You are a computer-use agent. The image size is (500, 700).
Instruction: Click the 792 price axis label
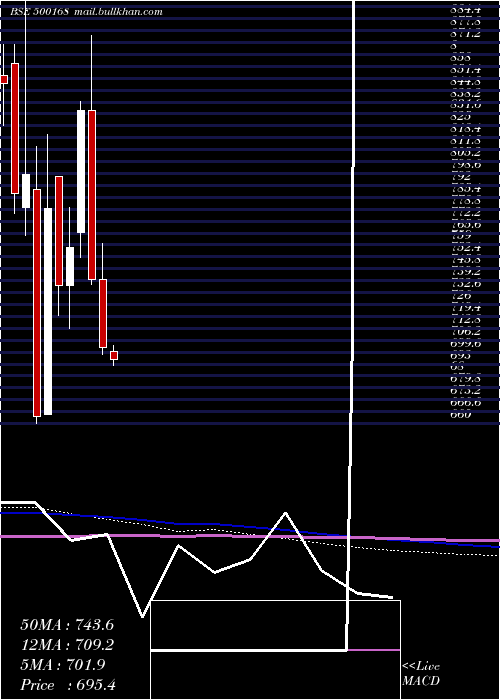461,177
